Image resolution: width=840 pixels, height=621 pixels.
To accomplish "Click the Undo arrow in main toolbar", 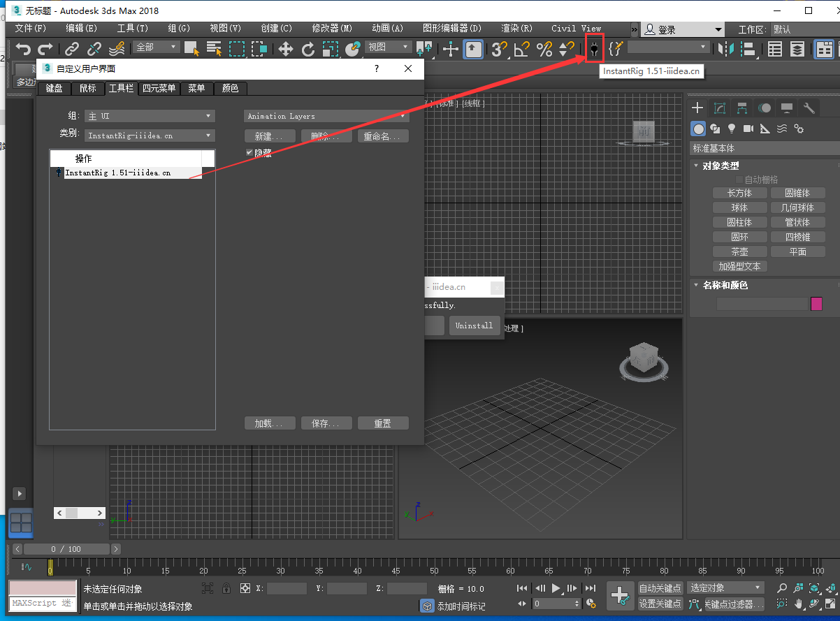I will tap(24, 49).
